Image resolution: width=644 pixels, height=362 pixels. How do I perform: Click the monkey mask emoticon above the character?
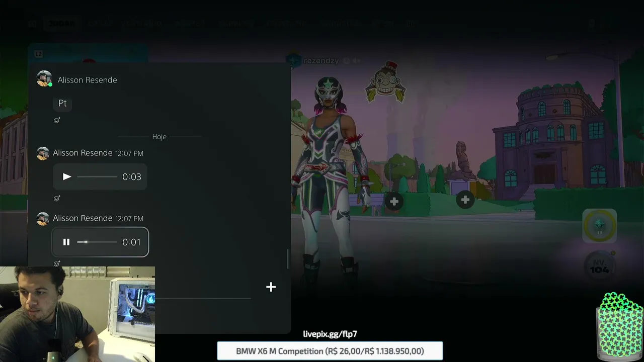[386, 82]
